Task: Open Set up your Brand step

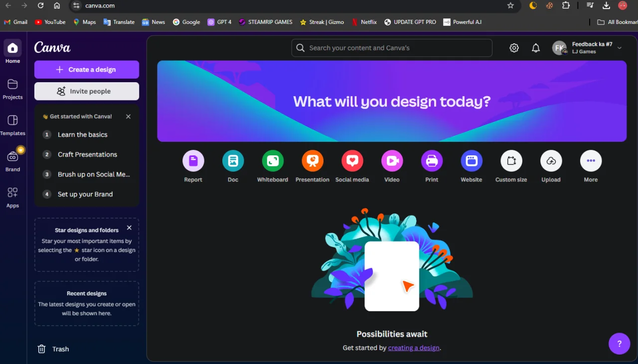Action: tap(87, 194)
